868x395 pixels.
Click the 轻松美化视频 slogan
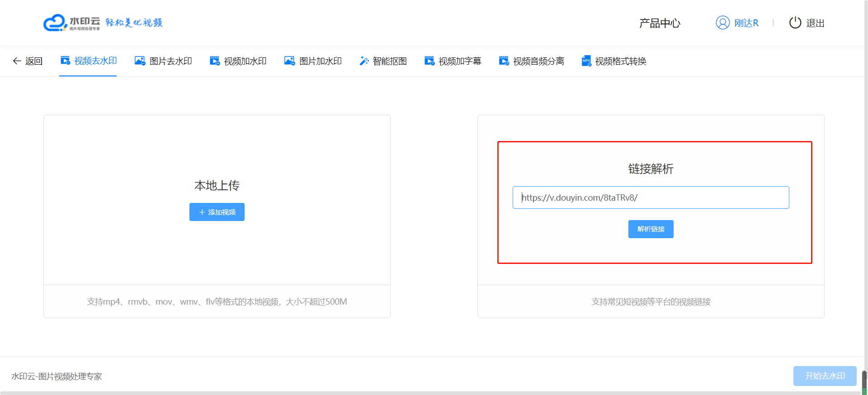pyautogui.click(x=134, y=23)
